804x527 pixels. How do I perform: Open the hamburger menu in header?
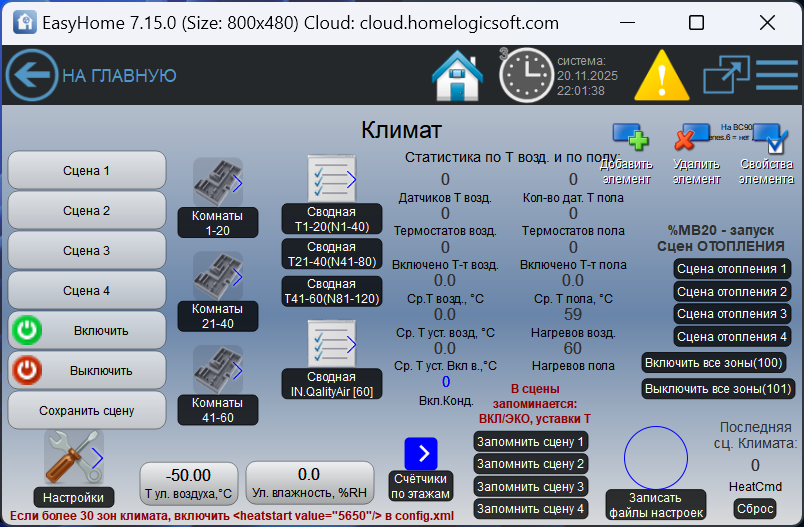776,75
